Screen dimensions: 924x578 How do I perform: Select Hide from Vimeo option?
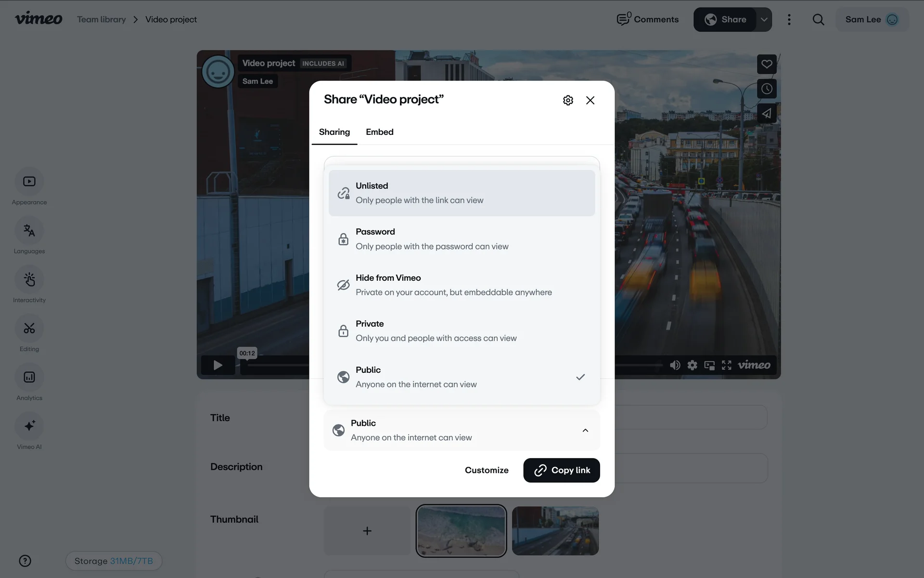click(462, 285)
